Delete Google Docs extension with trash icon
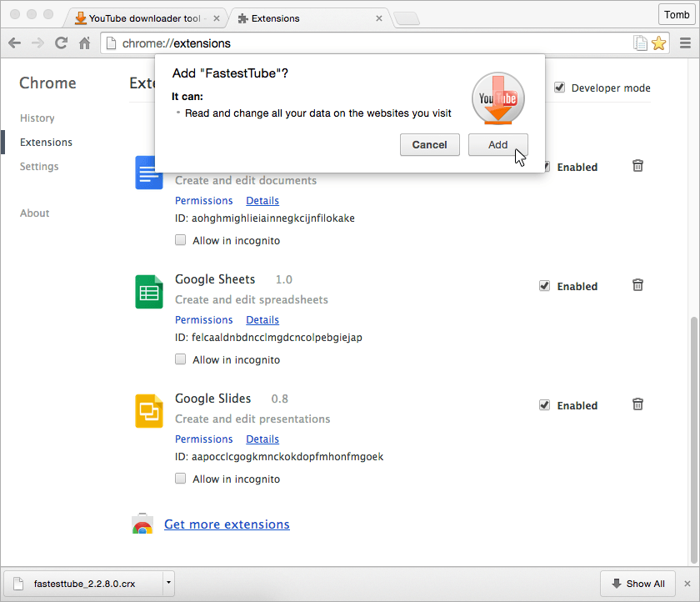 pos(638,166)
